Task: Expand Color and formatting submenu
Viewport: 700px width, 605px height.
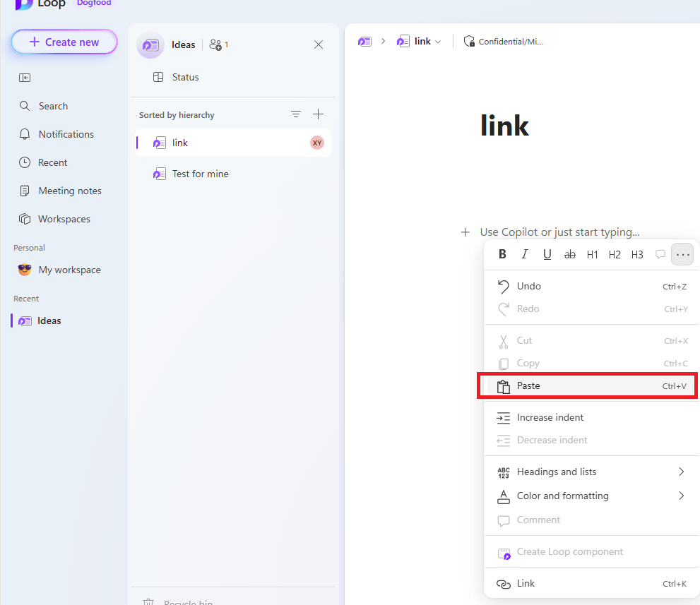Action: click(592, 496)
